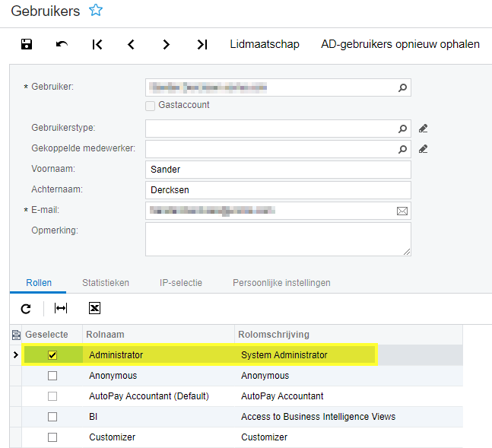
Task: Toggle Gastaccount checkbox
Action: 150,106
